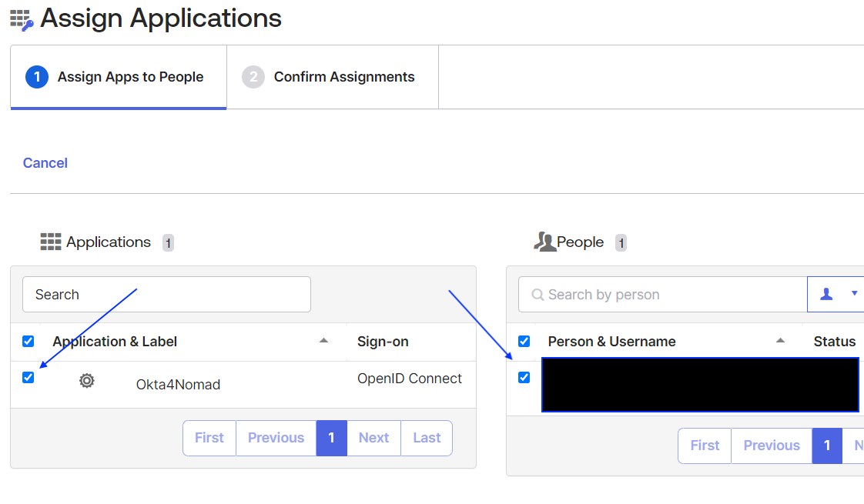
Task: Switch to Confirm Assignments step tab
Action: [x=332, y=77]
